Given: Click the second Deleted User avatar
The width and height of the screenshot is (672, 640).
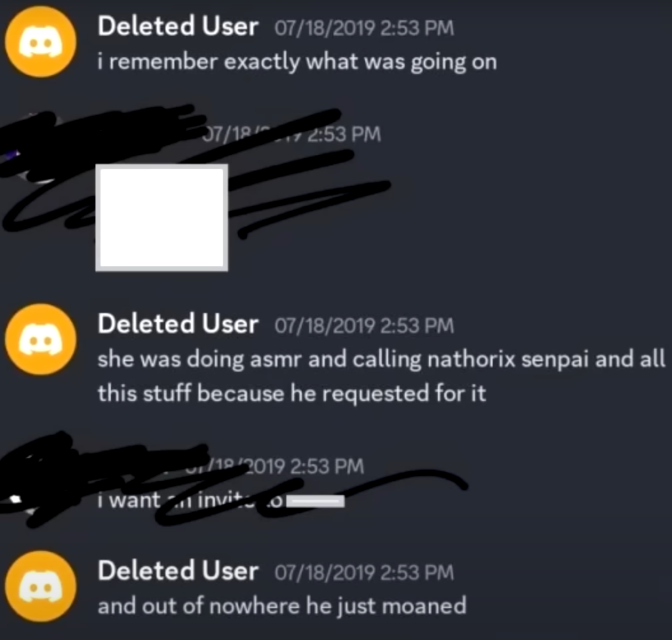Looking at the screenshot, I should [41, 339].
